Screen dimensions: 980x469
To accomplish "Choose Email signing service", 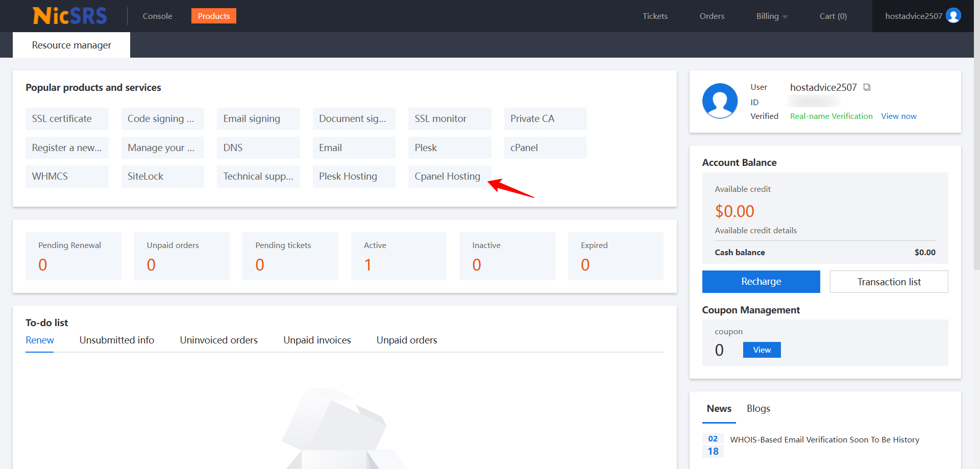I will (258, 118).
